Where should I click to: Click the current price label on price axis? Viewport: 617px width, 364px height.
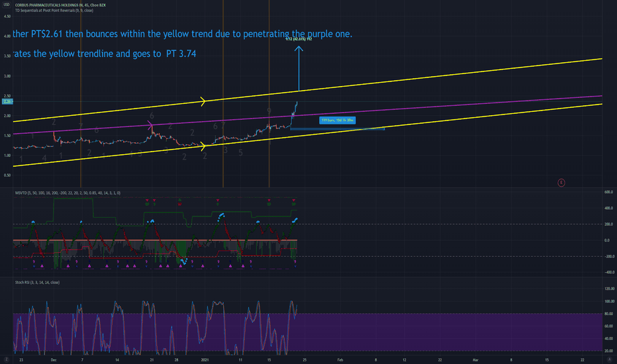point(7,102)
